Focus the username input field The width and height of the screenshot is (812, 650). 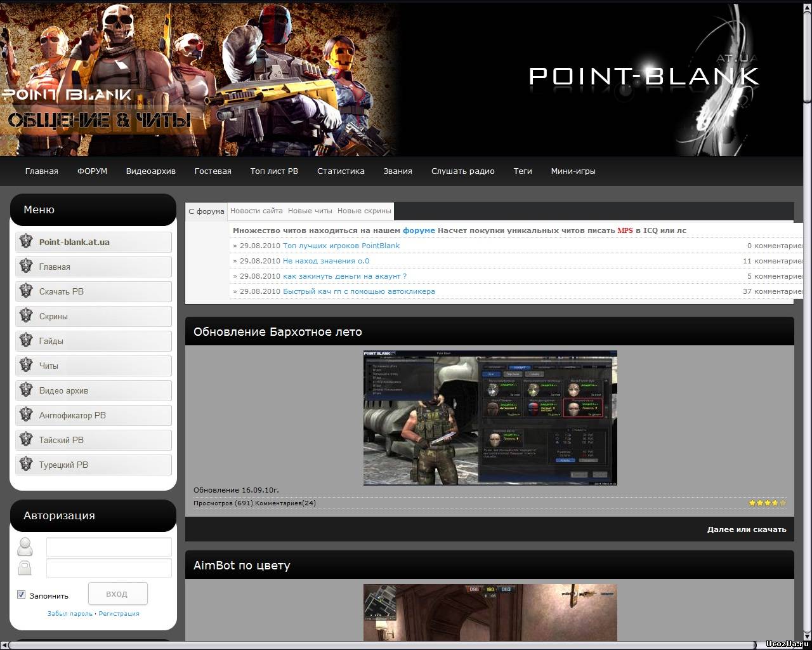tap(109, 547)
